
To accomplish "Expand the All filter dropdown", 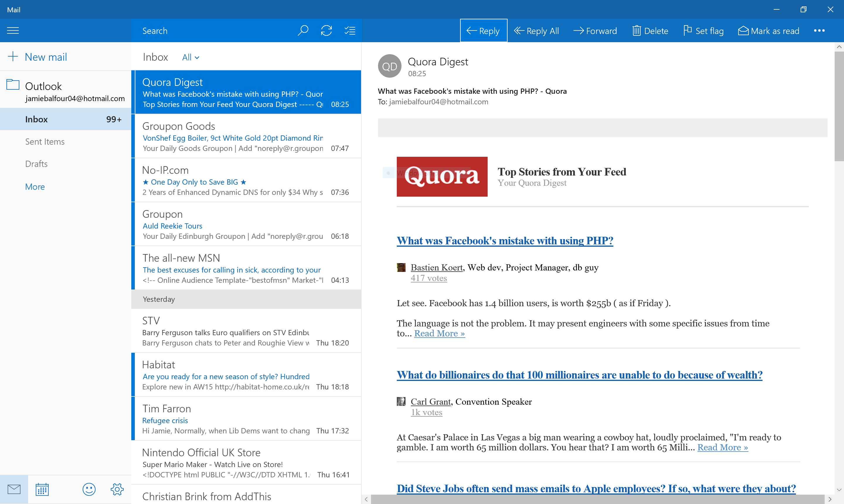I will tap(190, 57).
